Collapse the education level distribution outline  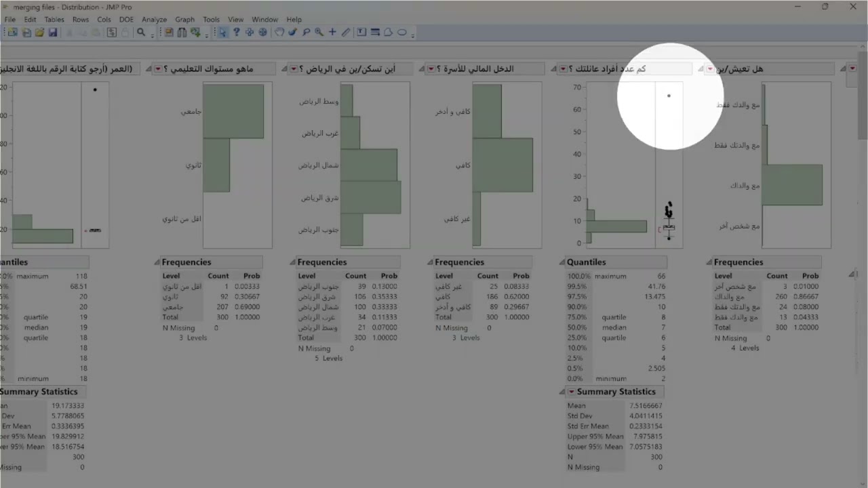click(x=149, y=68)
